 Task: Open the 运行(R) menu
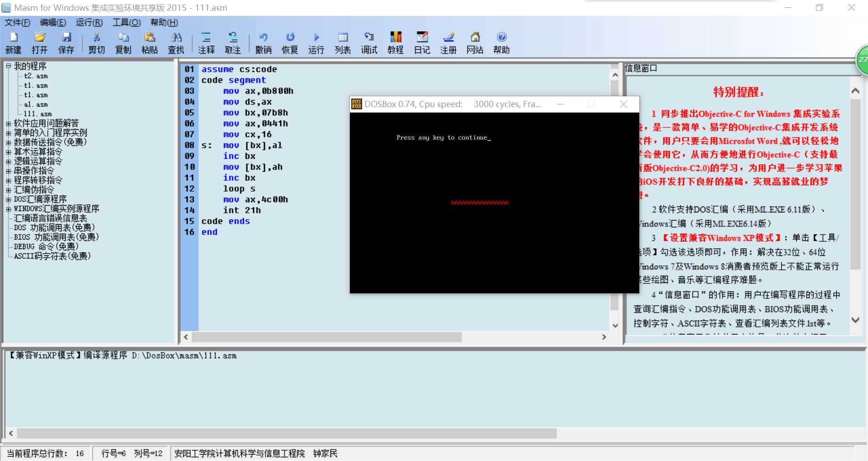(x=89, y=23)
